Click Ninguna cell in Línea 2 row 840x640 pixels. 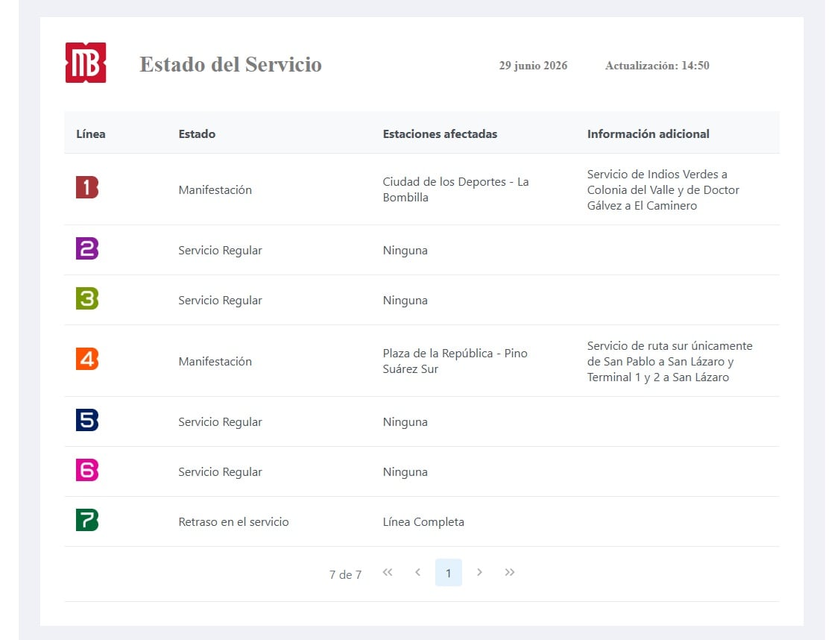pyautogui.click(x=405, y=251)
